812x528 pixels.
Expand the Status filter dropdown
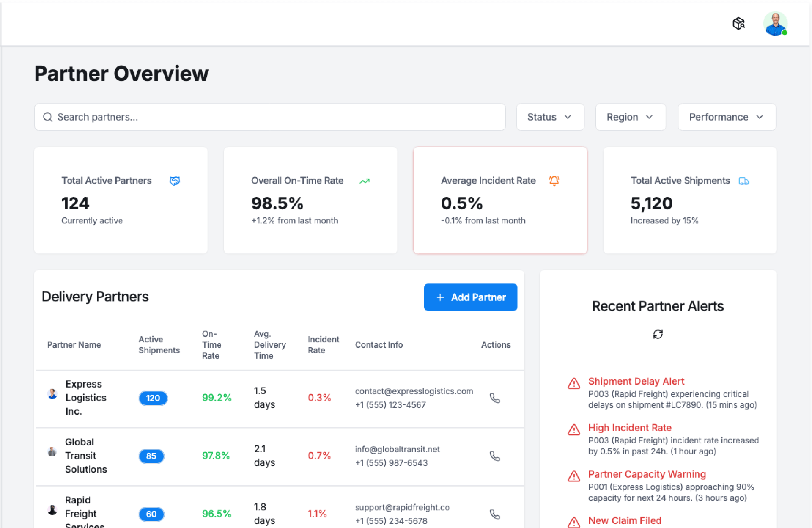point(550,117)
